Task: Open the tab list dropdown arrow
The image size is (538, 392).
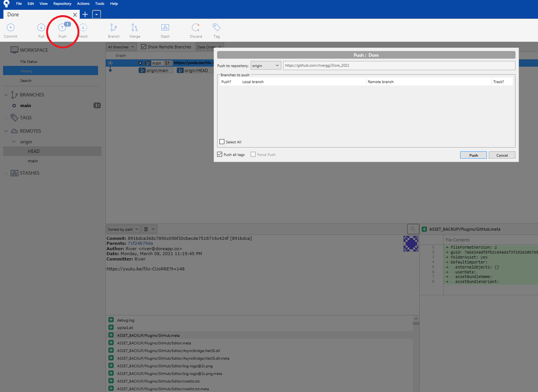Action: point(96,15)
